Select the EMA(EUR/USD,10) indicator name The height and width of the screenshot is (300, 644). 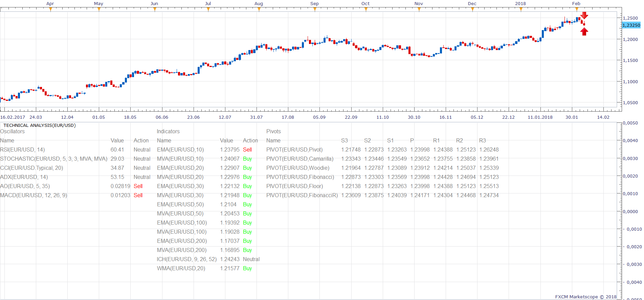(180, 149)
